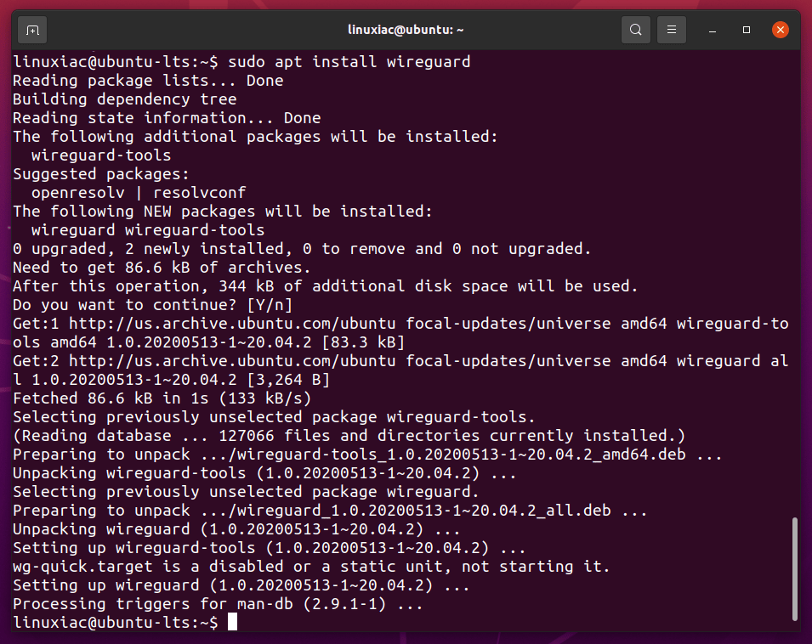Open the terminal search
The image size is (812, 644).
[x=635, y=29]
